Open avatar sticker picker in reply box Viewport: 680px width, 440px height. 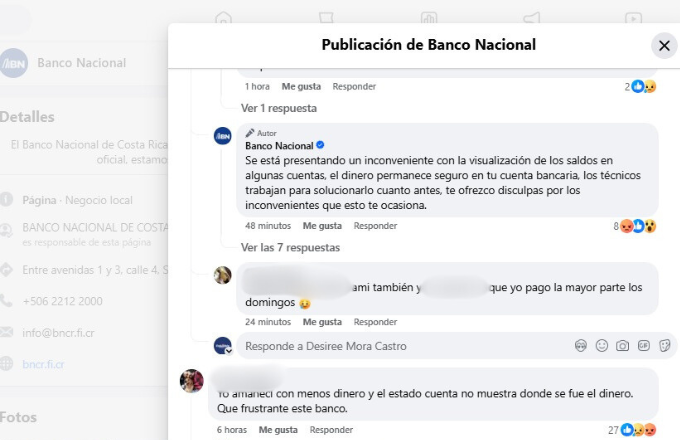tap(580, 346)
